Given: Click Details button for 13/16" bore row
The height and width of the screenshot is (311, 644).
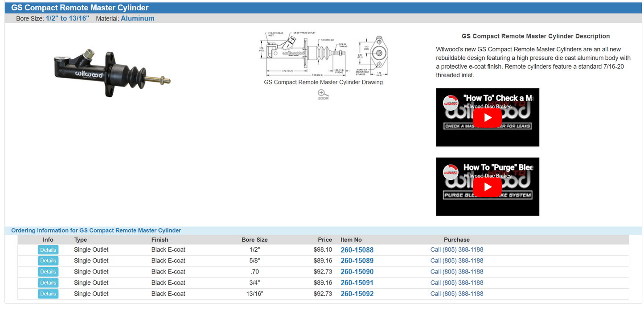Looking at the screenshot, I should pyautogui.click(x=48, y=294).
